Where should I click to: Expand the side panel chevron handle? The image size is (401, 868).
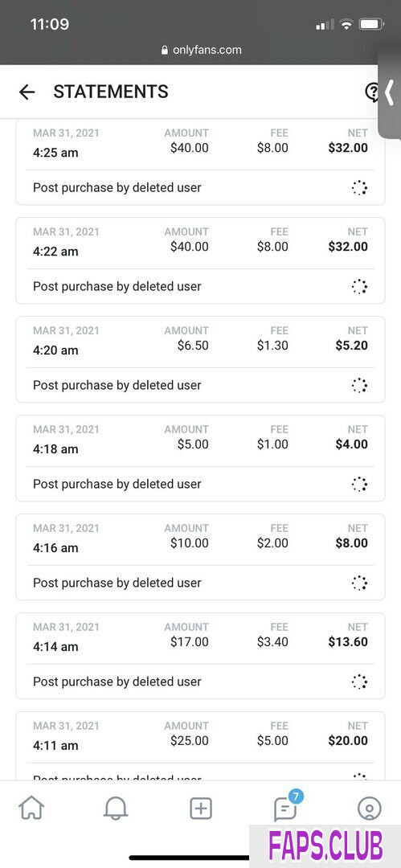(x=390, y=92)
